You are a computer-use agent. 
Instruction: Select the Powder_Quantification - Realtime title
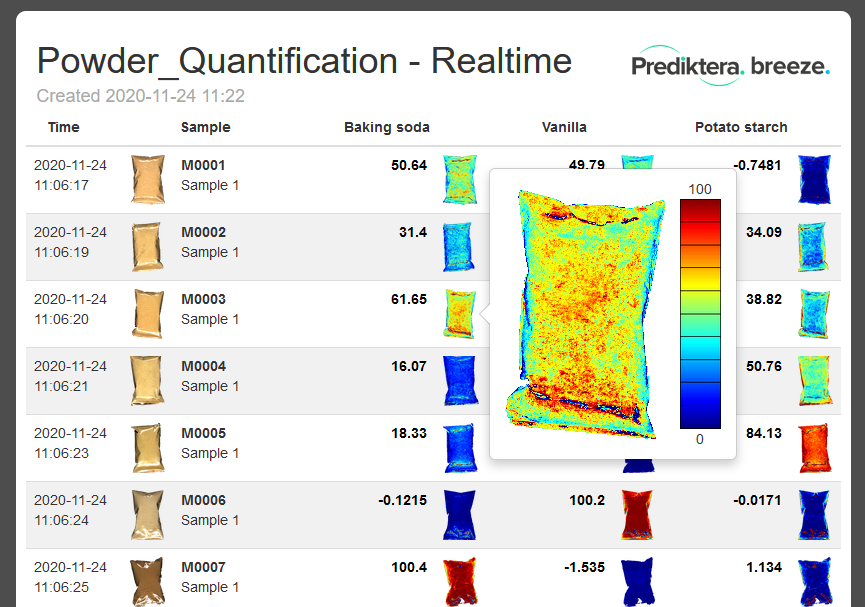304,61
